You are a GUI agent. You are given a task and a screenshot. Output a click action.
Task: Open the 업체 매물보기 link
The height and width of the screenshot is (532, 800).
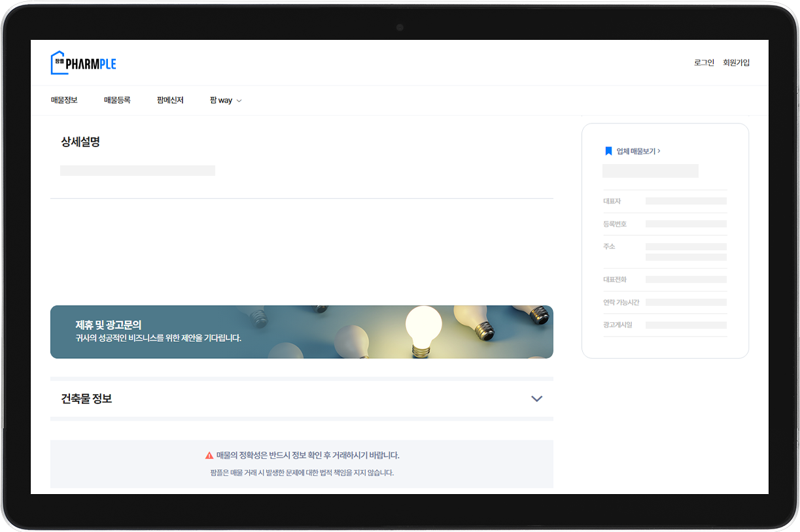[x=638, y=151]
